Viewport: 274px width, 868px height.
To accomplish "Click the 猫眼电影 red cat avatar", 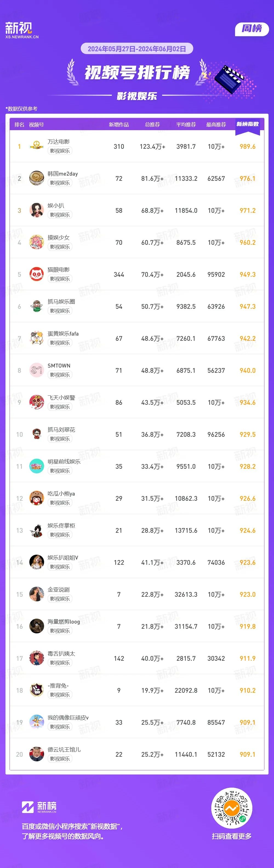I will (36, 274).
